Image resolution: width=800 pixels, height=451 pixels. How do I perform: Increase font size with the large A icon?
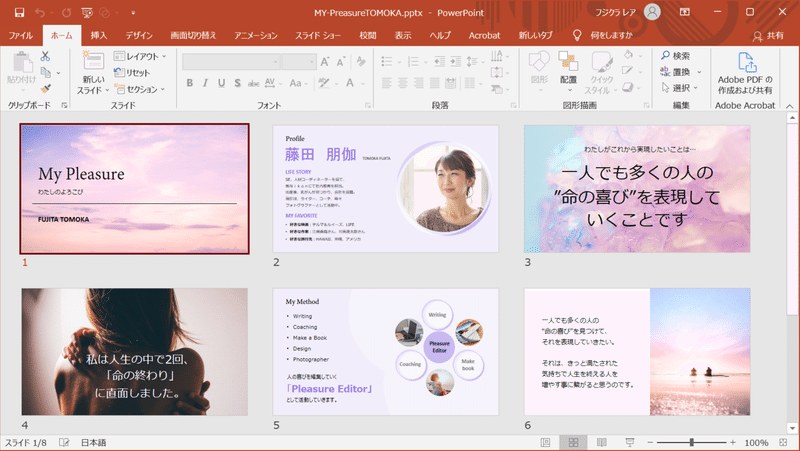tap(325, 62)
